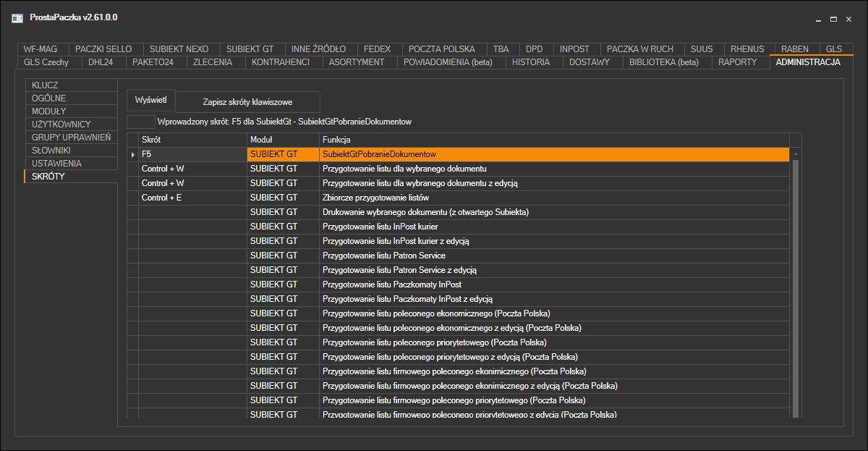Open SŁOWNIKI in the sidebar
This screenshot has width=868, height=451.
pyautogui.click(x=71, y=150)
